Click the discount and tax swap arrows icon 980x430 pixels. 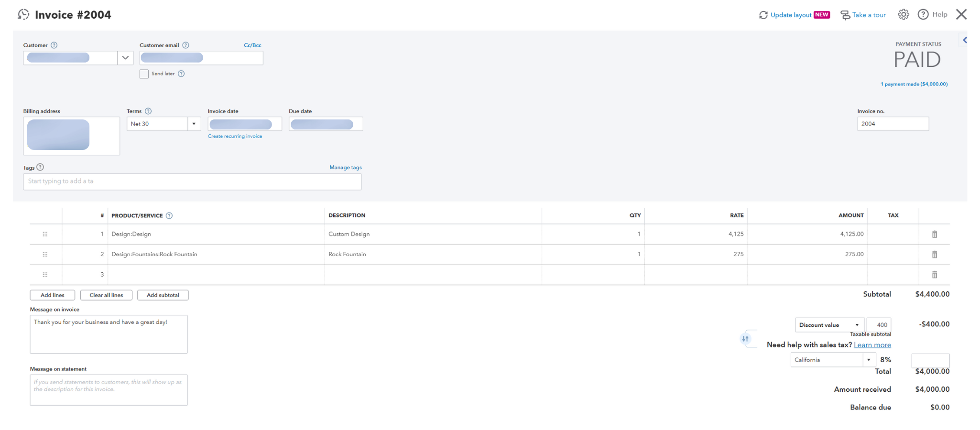point(745,339)
